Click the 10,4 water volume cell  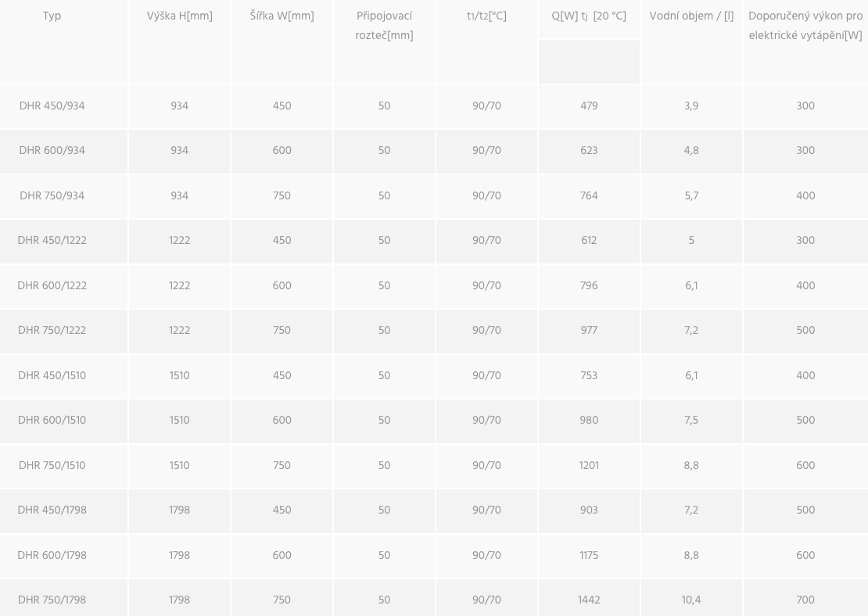[x=691, y=600]
